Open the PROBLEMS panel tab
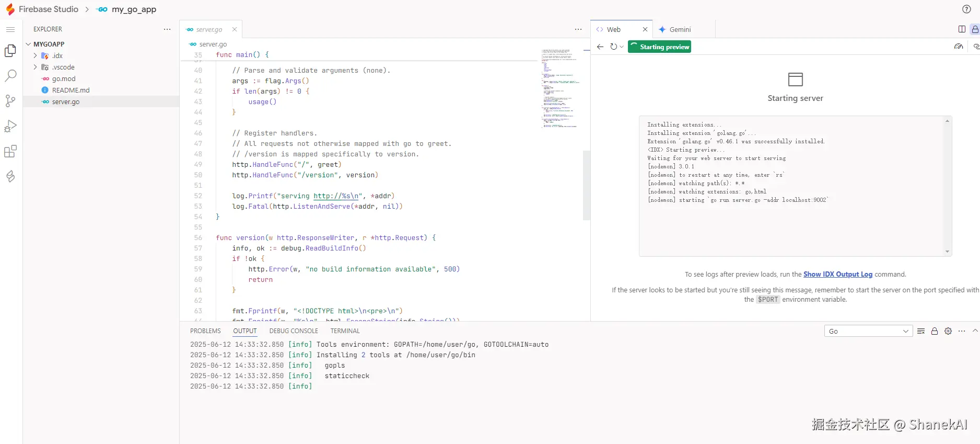Screen dimensions: 980x444 click(205, 331)
